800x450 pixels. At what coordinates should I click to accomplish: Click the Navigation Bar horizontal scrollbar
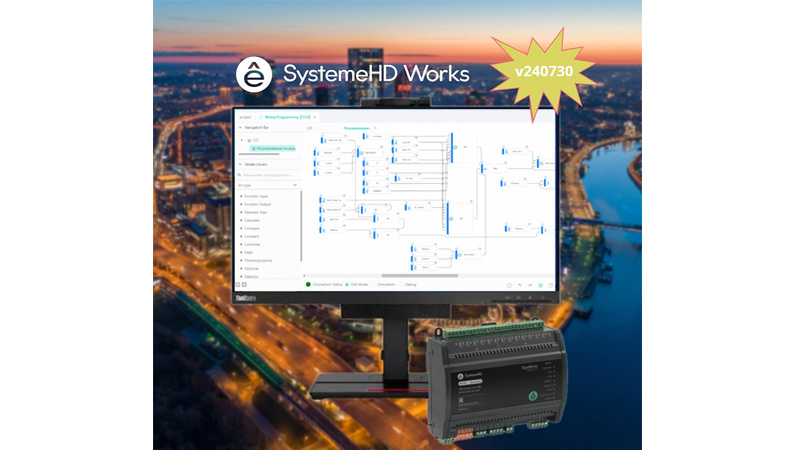tap(259, 154)
